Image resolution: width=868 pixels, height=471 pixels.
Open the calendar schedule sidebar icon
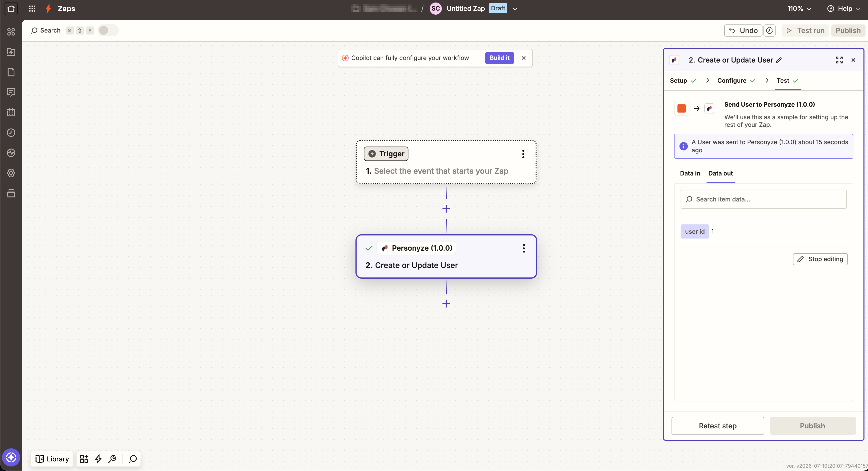(x=11, y=112)
